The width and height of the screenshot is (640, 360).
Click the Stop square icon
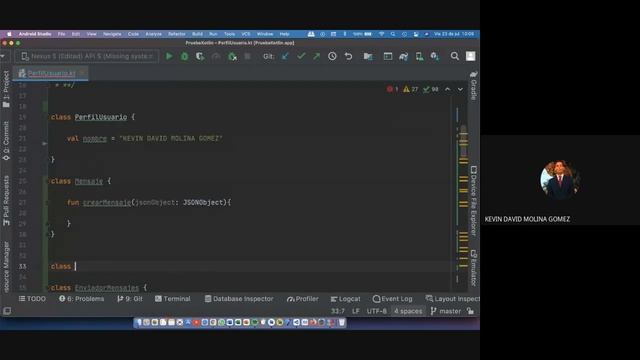pos(247,56)
